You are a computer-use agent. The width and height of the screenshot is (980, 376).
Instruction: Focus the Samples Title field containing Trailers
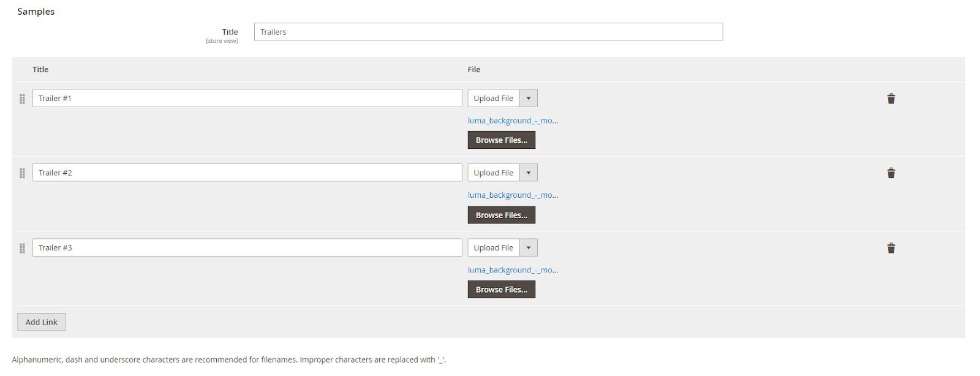pos(488,32)
